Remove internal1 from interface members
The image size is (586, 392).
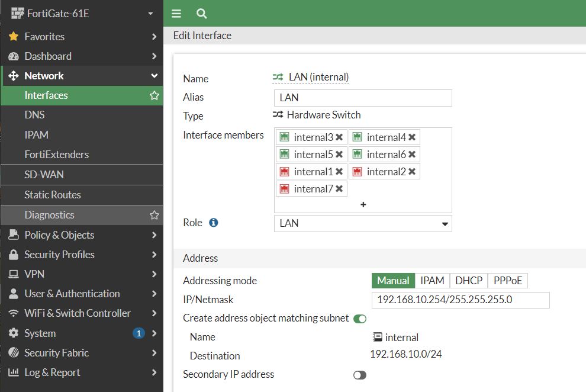tap(339, 172)
